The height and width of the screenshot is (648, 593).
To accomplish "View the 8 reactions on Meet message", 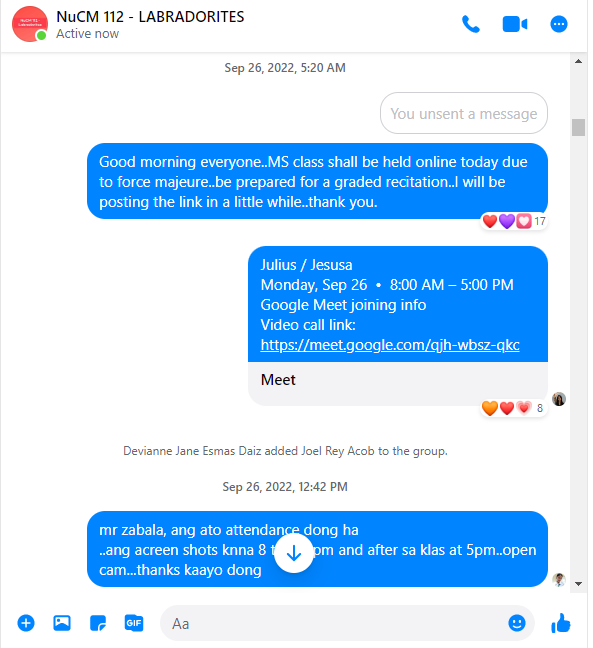I will (x=514, y=408).
